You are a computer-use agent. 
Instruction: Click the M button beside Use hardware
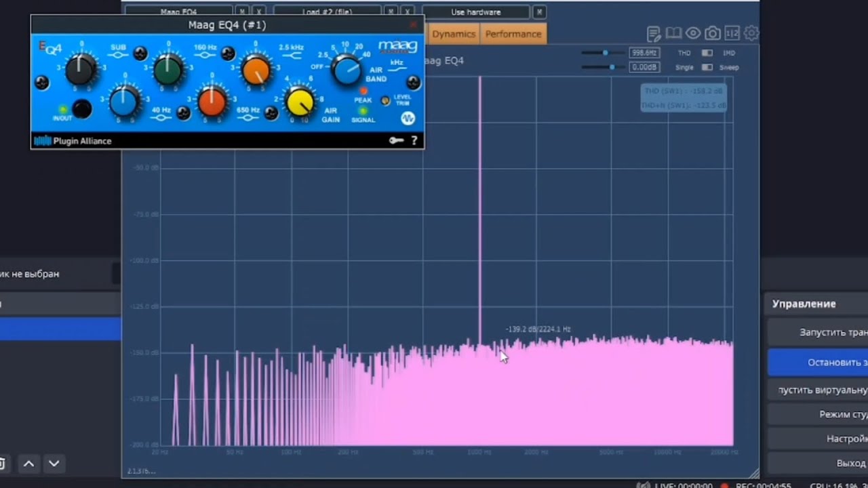coord(538,12)
